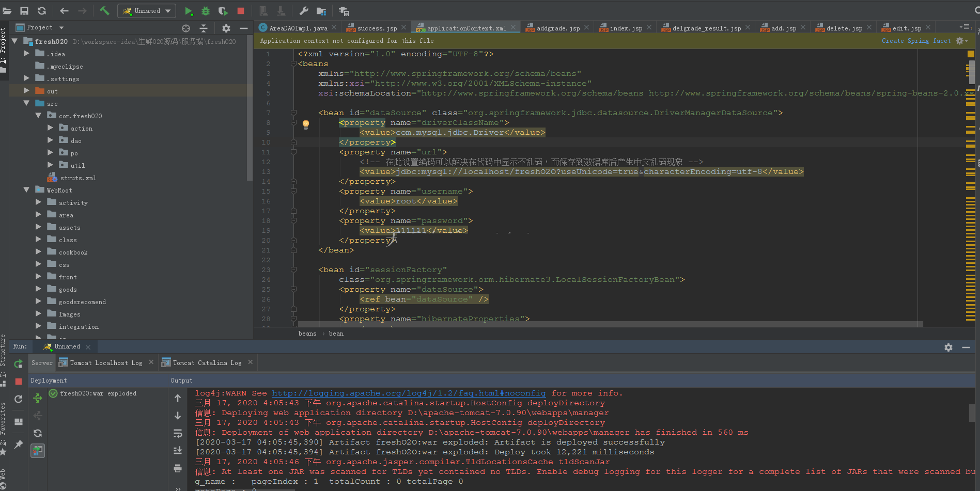980x491 pixels.
Task: Open the Unnamed run configuration dropdown
Action: pyautogui.click(x=147, y=11)
